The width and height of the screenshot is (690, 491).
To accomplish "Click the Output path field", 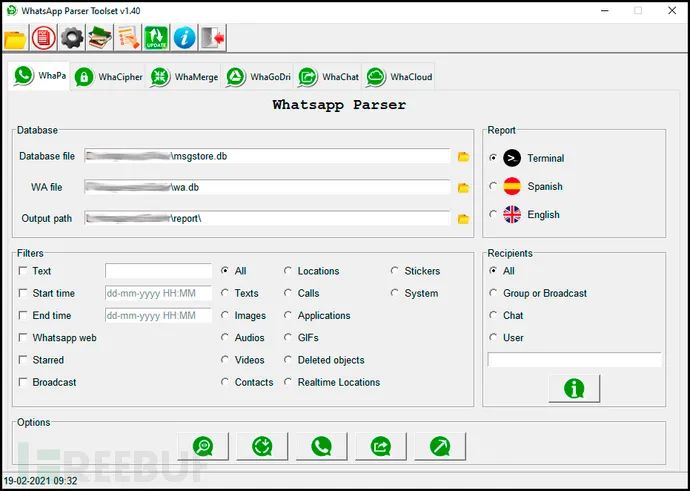I will point(268,218).
